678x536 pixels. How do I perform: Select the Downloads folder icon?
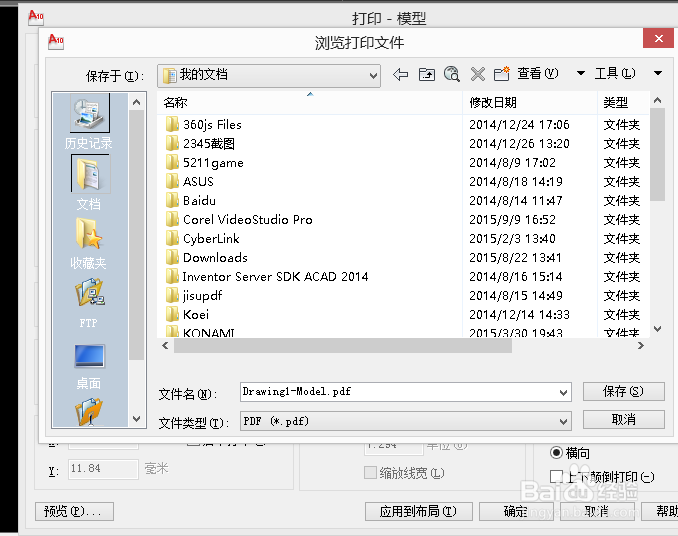coord(172,258)
